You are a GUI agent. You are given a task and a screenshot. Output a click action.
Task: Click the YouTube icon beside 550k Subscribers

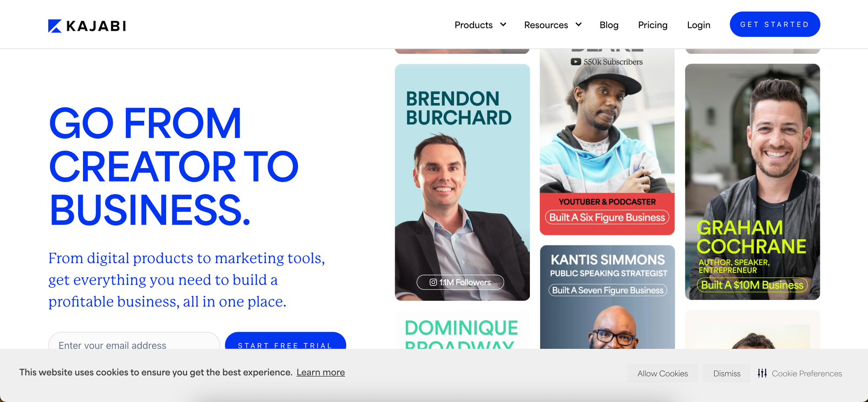pos(576,62)
